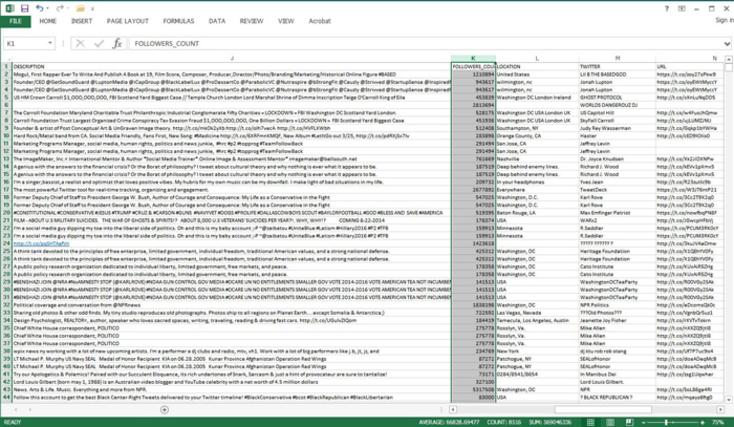Select column J header

coord(232,59)
